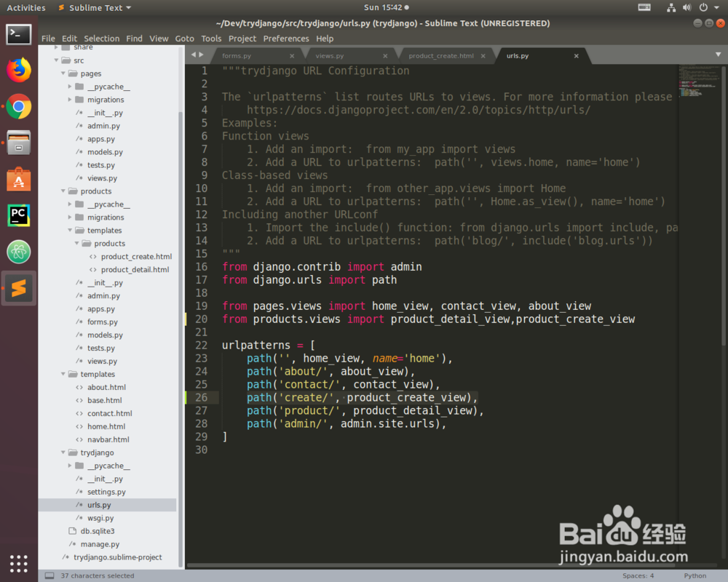Click the minimap code preview
Screen dimensions: 728x582
699,81
